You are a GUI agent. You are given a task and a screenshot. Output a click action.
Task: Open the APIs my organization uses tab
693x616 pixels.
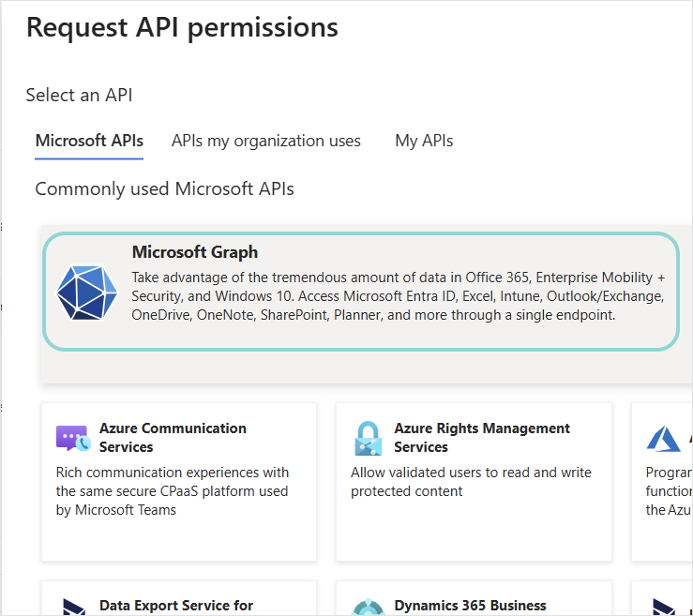click(x=266, y=141)
